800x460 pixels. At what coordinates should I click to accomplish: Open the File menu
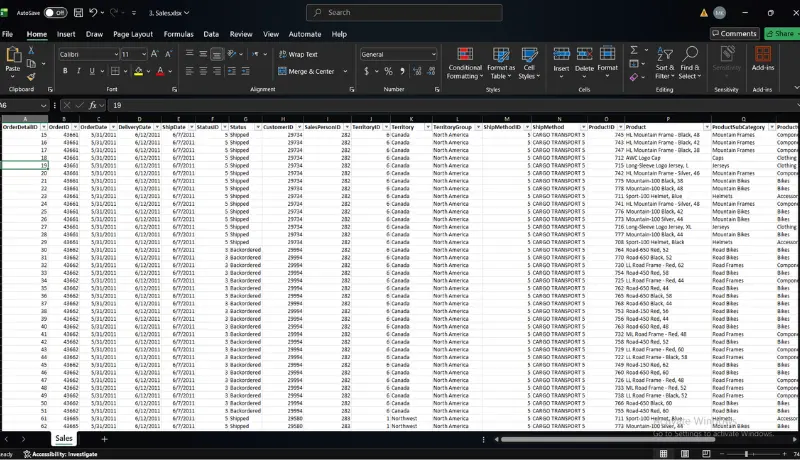point(8,34)
